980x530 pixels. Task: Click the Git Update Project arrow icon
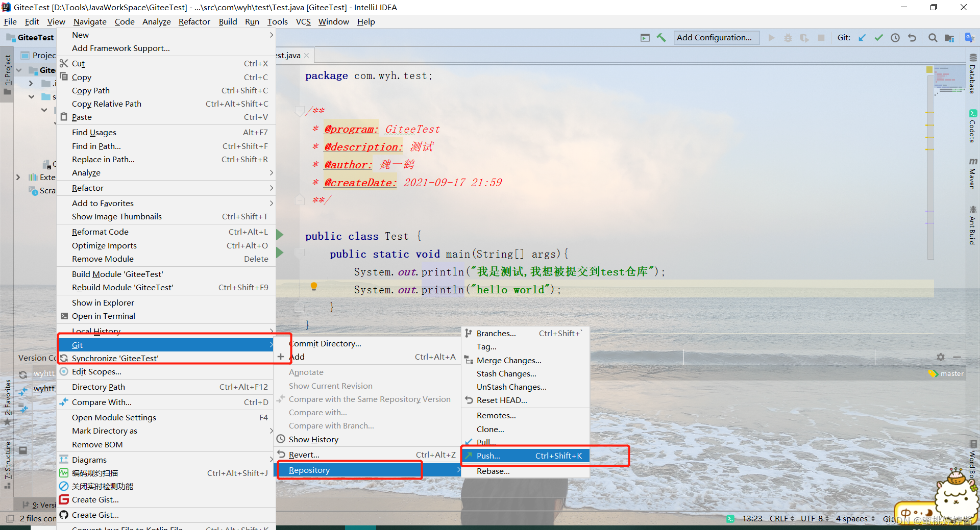pos(862,38)
